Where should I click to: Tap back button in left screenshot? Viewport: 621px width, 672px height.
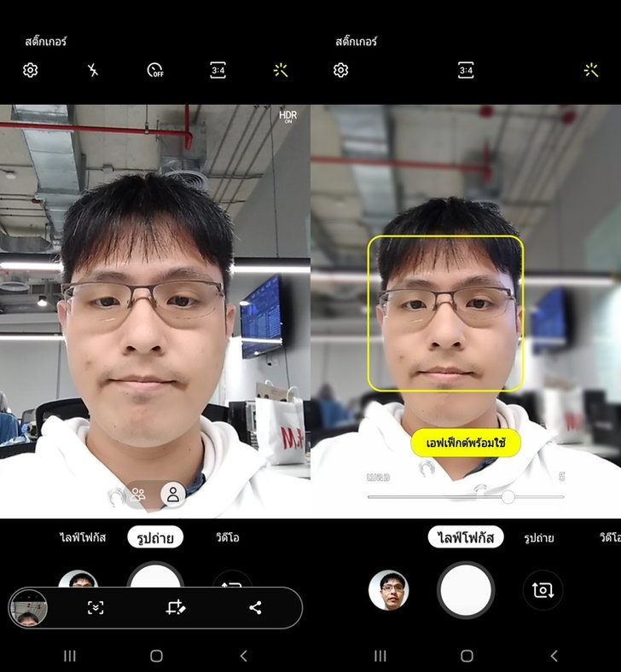pyautogui.click(x=243, y=656)
